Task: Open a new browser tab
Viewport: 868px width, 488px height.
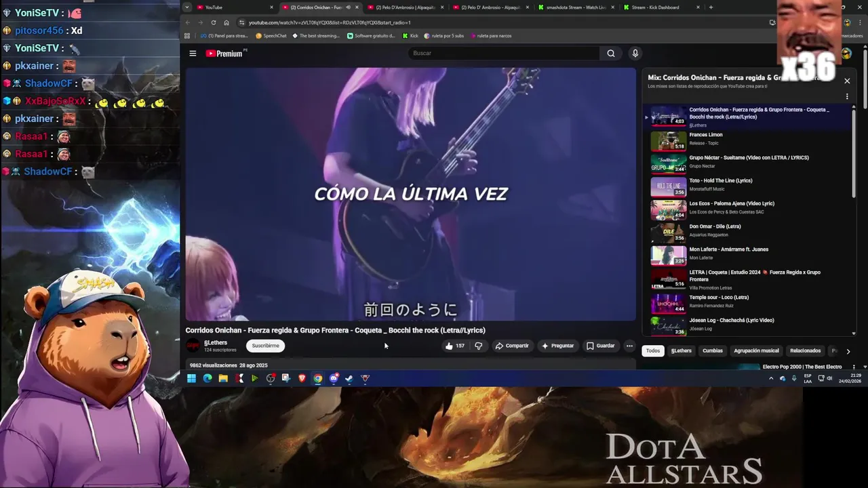Action: coord(711,7)
